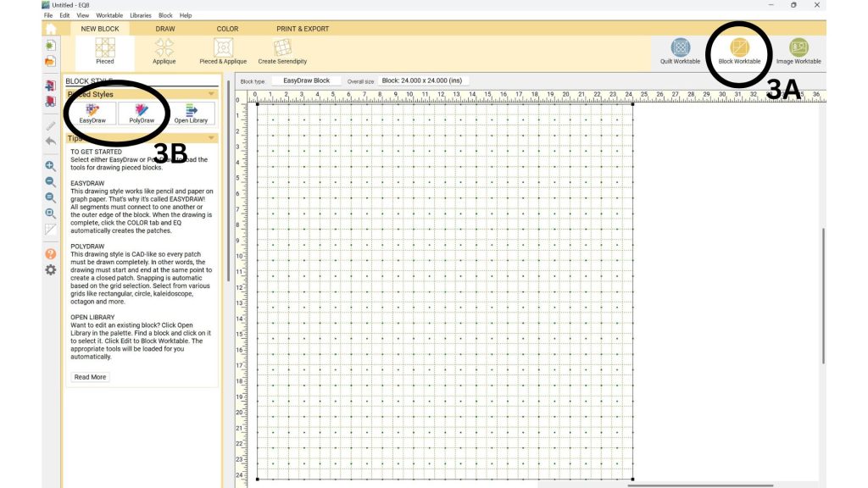Open the Image Worktable
Image resolution: width=868 pixels, height=488 pixels.
coord(798,48)
